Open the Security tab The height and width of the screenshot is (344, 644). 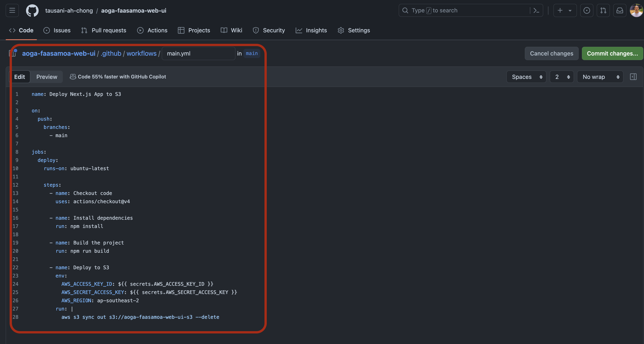tap(269, 30)
